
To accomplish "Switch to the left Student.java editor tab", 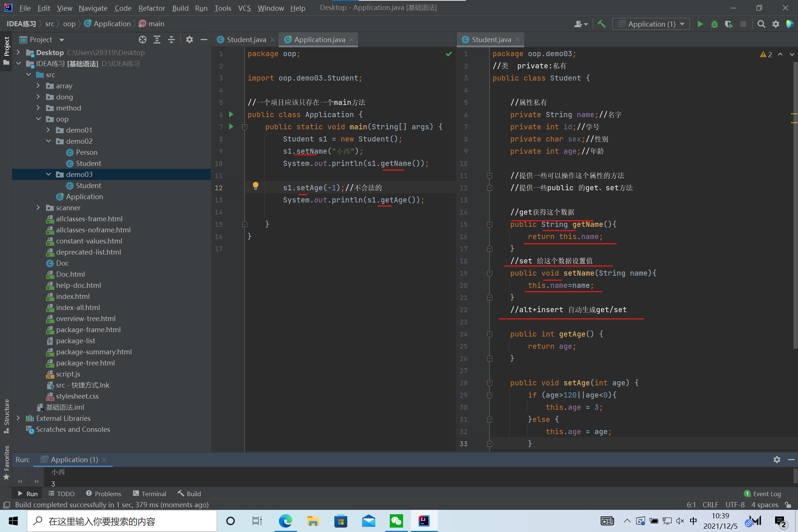I will pyautogui.click(x=246, y=40).
